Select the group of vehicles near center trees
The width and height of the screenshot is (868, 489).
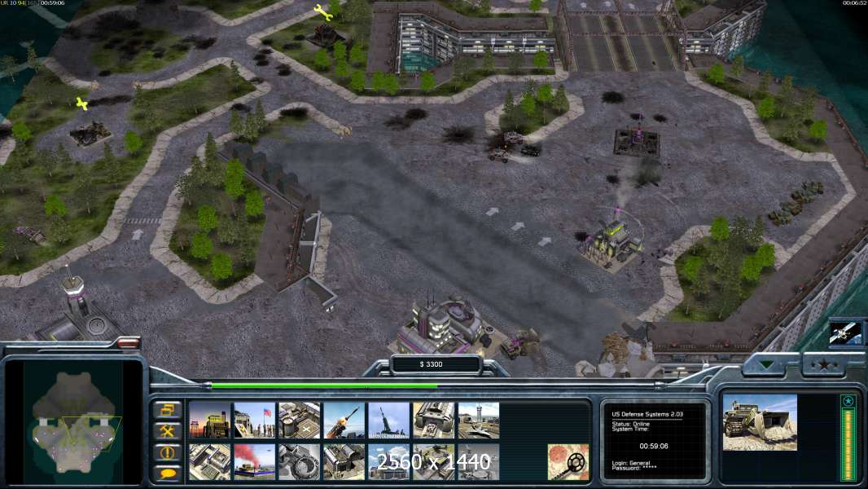click(513, 148)
